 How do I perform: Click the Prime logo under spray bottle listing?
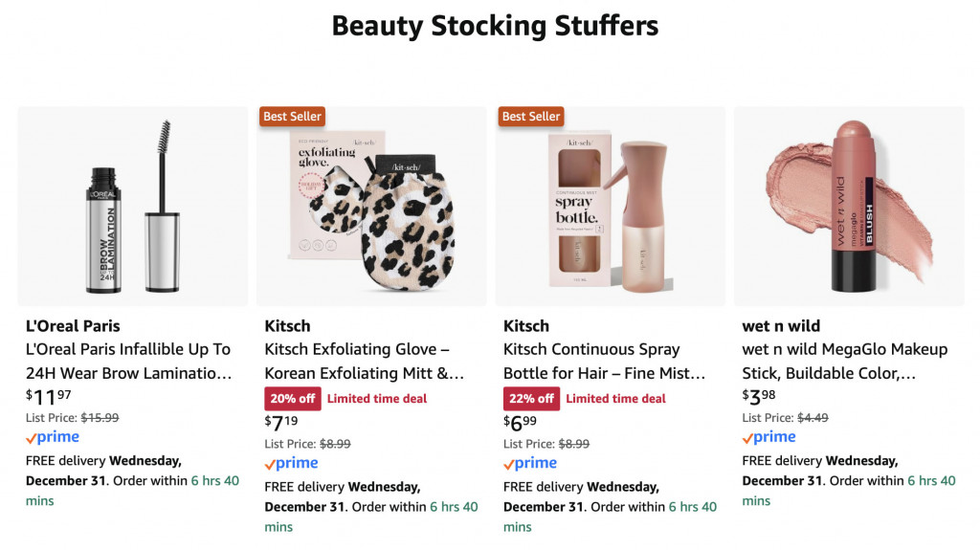tap(529, 463)
